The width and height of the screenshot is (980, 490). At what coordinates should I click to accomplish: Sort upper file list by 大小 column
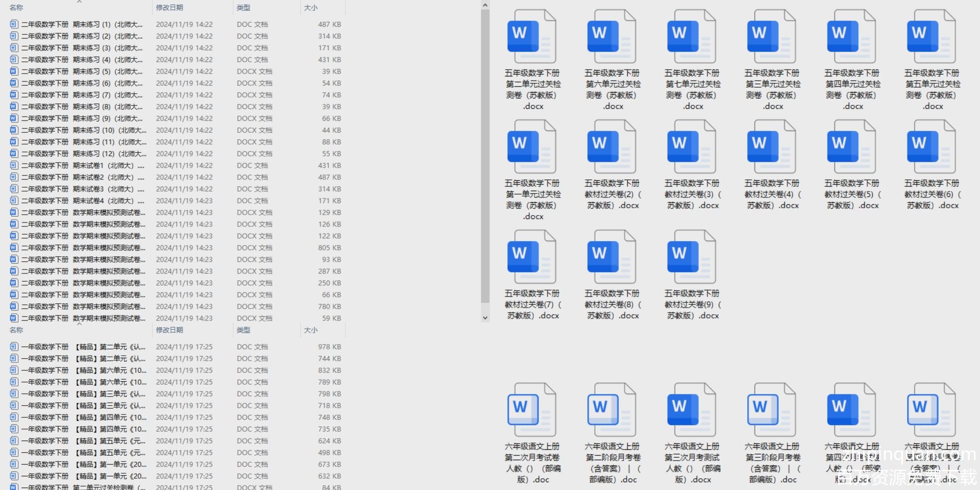pos(311,8)
